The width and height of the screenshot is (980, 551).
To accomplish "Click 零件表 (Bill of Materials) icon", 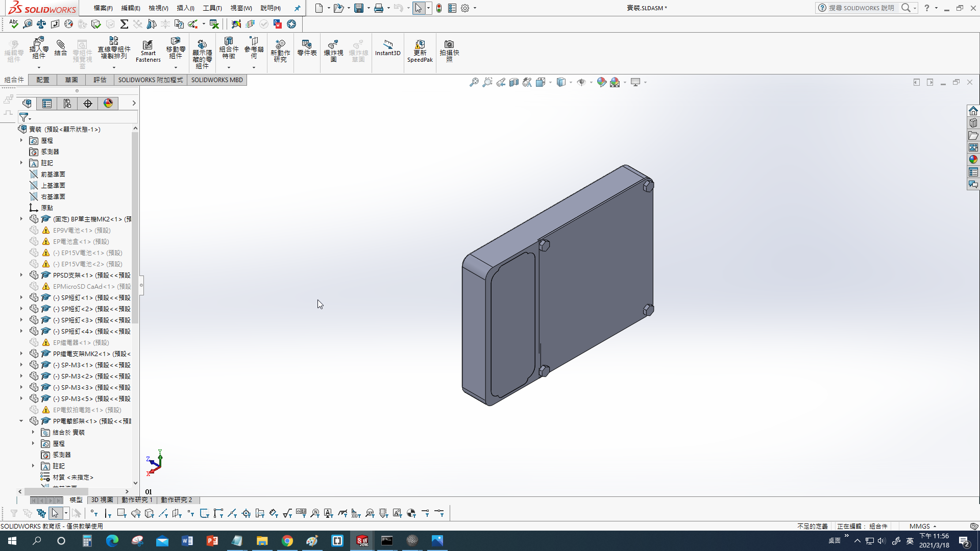I will click(x=307, y=48).
